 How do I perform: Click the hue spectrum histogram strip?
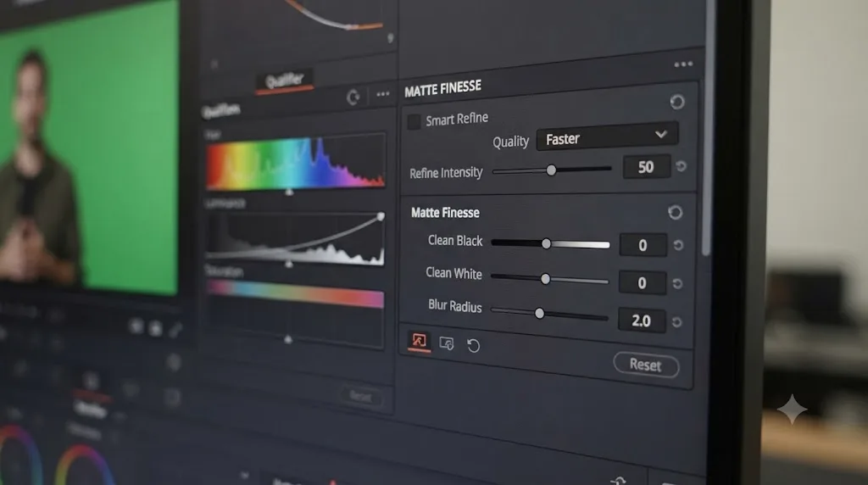coord(296,162)
